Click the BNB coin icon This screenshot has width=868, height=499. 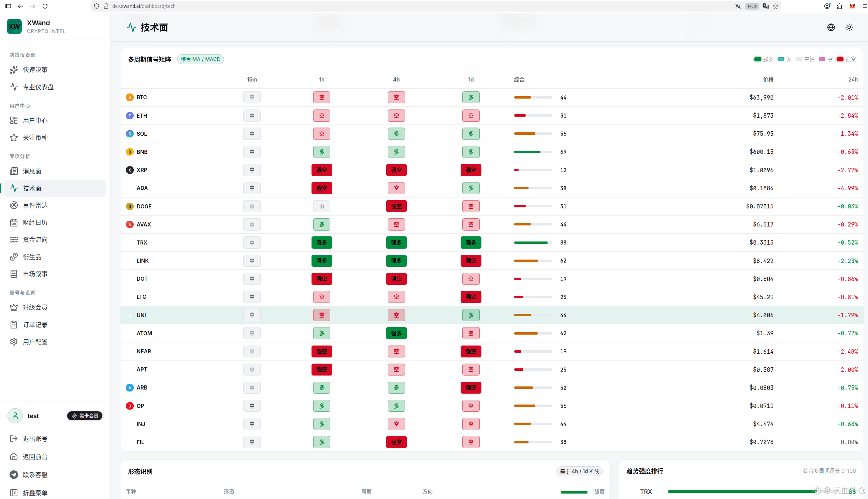pos(130,152)
